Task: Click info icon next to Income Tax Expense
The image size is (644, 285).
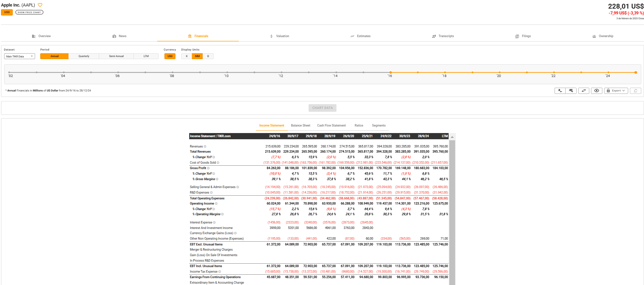Action: tap(220, 272)
